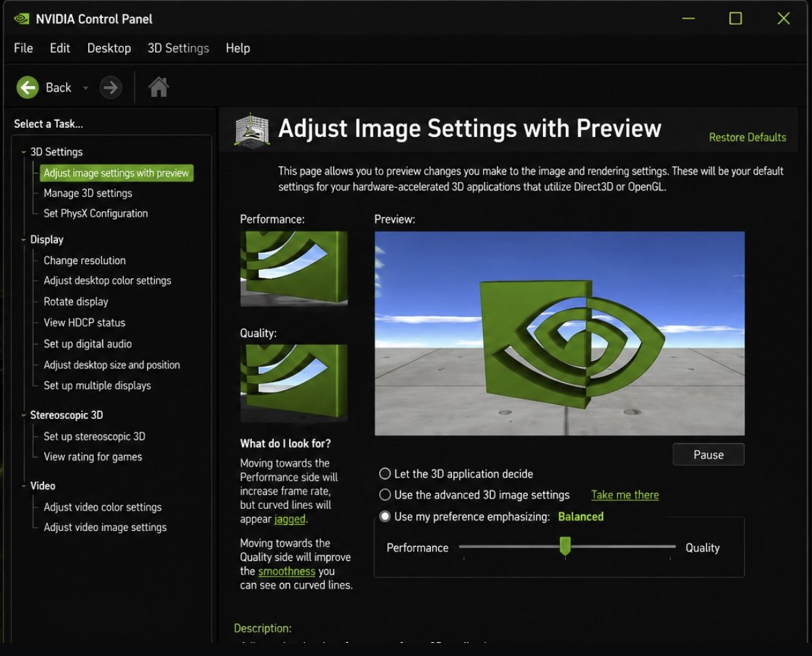Open View HDCP status

pos(85,322)
